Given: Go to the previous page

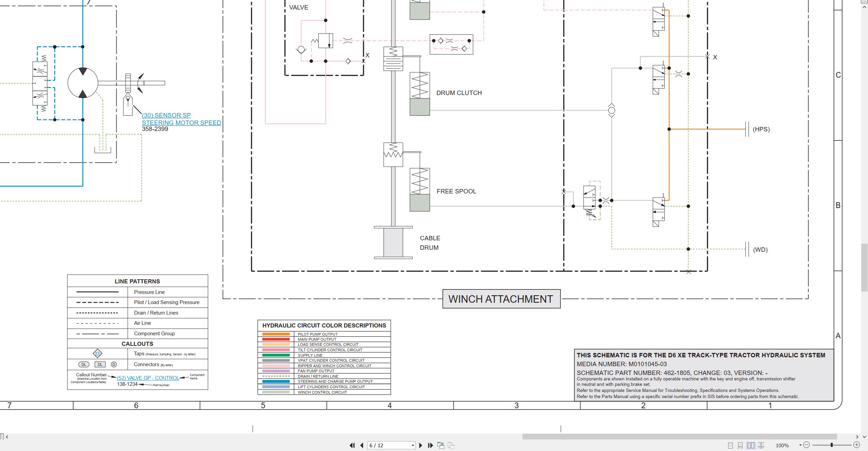Looking at the screenshot, I should click(x=362, y=445).
